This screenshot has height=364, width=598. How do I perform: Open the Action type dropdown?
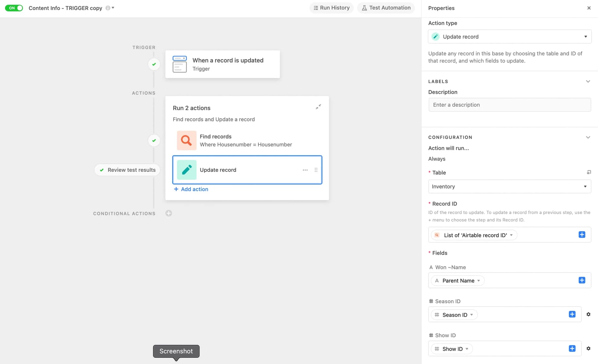510,37
